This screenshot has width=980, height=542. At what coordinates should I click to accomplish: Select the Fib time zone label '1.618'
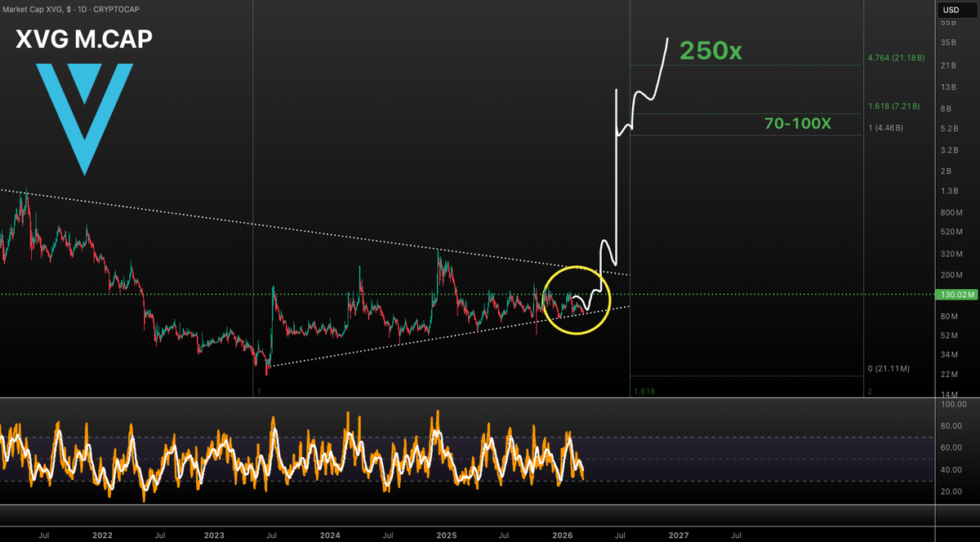[x=644, y=392]
